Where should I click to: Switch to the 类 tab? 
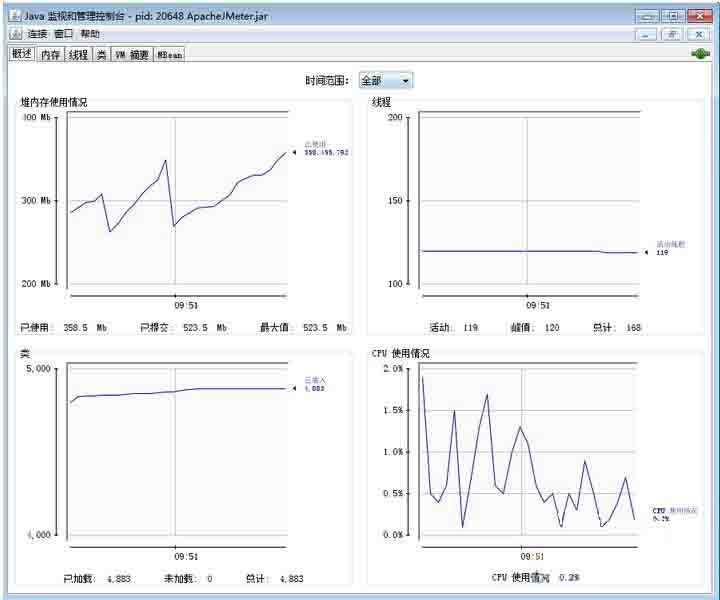coord(101,55)
